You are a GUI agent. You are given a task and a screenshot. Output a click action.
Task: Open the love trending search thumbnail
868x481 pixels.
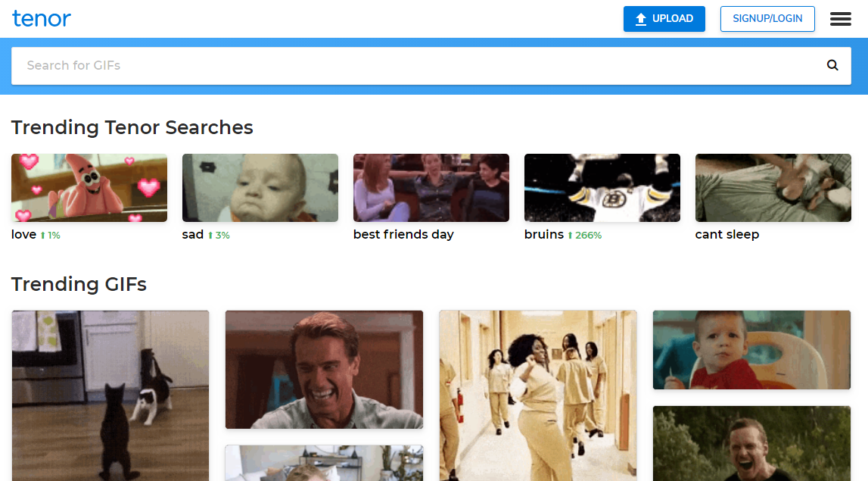(x=89, y=188)
